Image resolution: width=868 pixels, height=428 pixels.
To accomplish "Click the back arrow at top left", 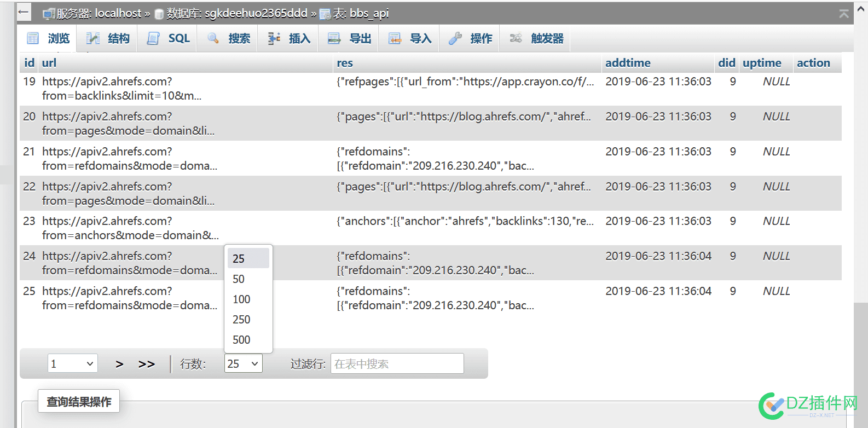I will (24, 12).
